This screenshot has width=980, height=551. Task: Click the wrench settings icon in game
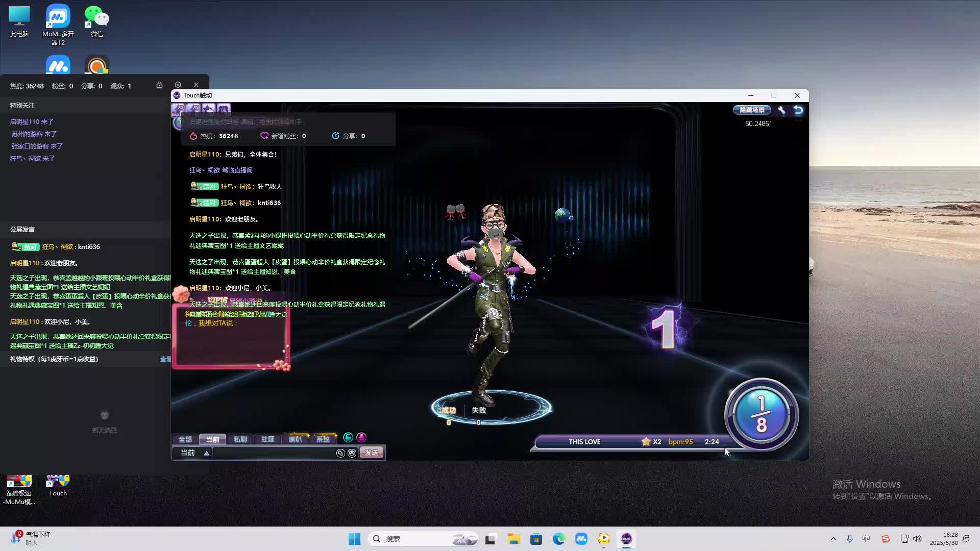781,110
